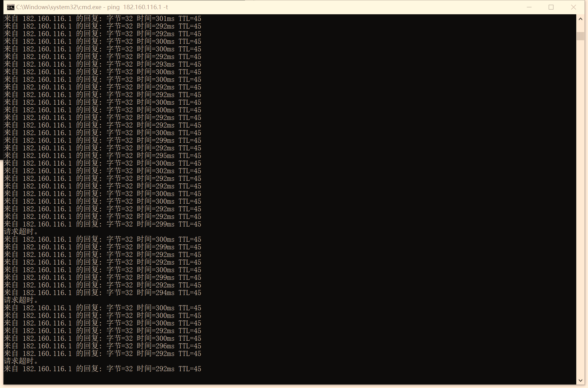Minimize the cmd.exe ping window
The height and width of the screenshot is (388, 588).
click(529, 7)
